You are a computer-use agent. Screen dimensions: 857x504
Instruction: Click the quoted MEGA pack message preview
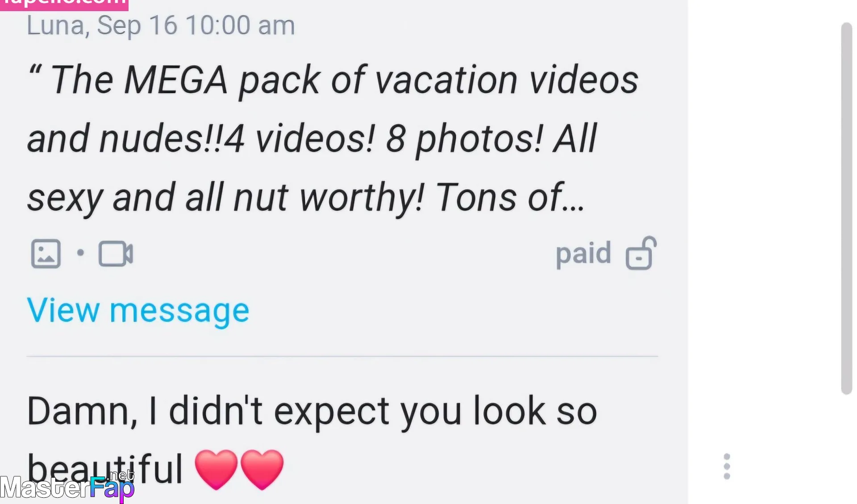pyautogui.click(x=333, y=139)
